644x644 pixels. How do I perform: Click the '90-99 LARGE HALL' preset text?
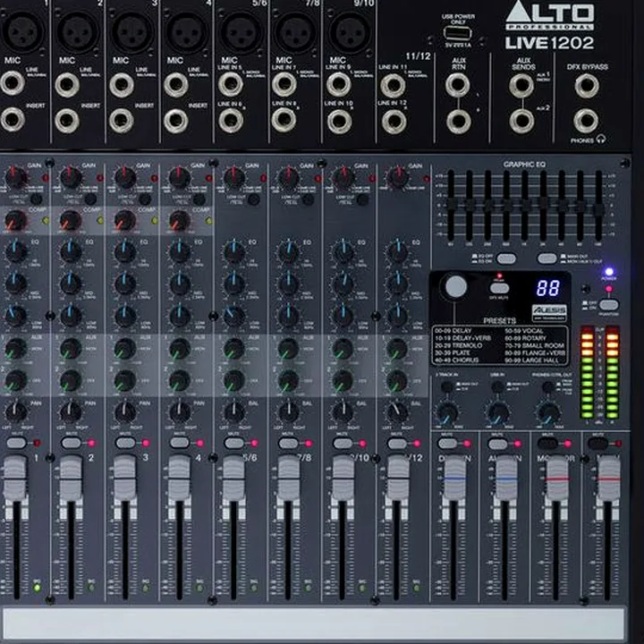tap(531, 360)
